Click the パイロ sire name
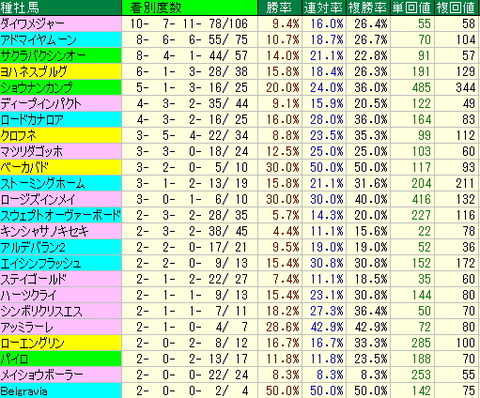 click(x=14, y=360)
